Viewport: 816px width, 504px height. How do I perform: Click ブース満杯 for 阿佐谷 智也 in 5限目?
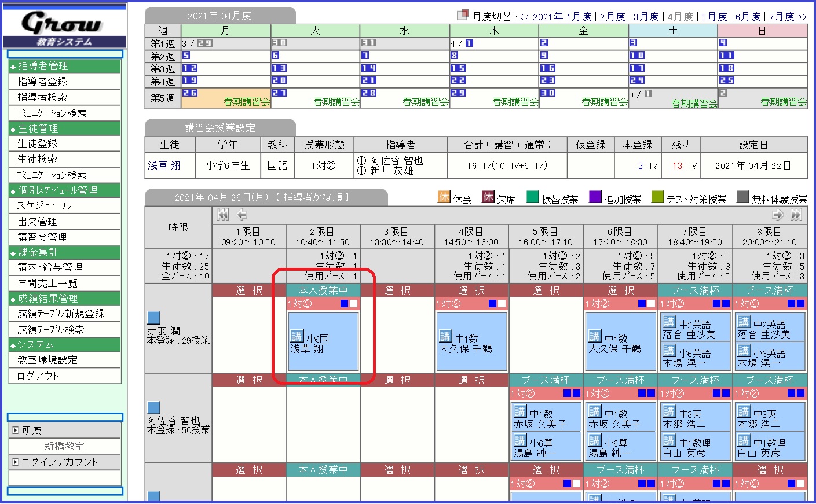[x=546, y=380]
